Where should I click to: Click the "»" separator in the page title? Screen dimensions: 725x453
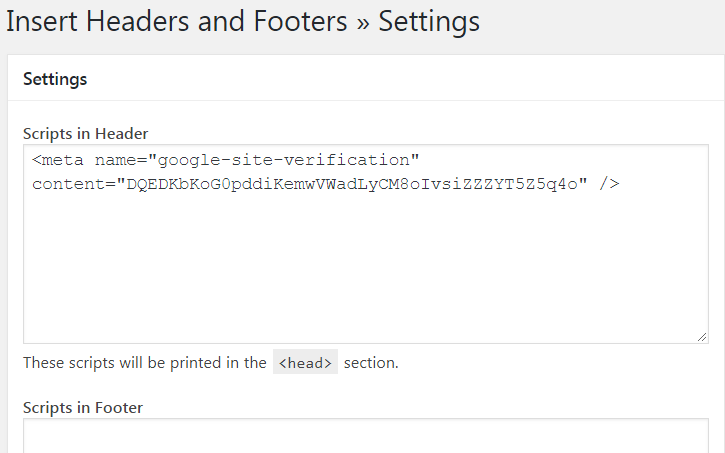pyautogui.click(x=364, y=22)
